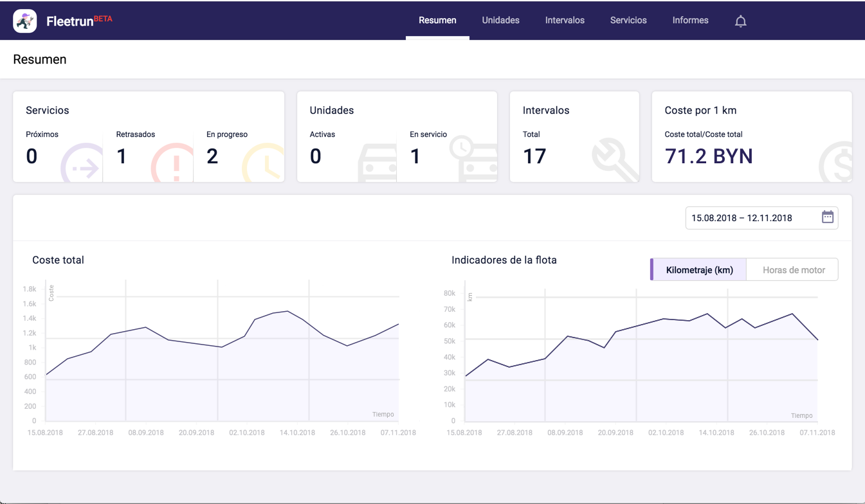Viewport: 865px width, 504px height.
Task: Switch chart to Kilometraje (km)
Action: coord(699,270)
